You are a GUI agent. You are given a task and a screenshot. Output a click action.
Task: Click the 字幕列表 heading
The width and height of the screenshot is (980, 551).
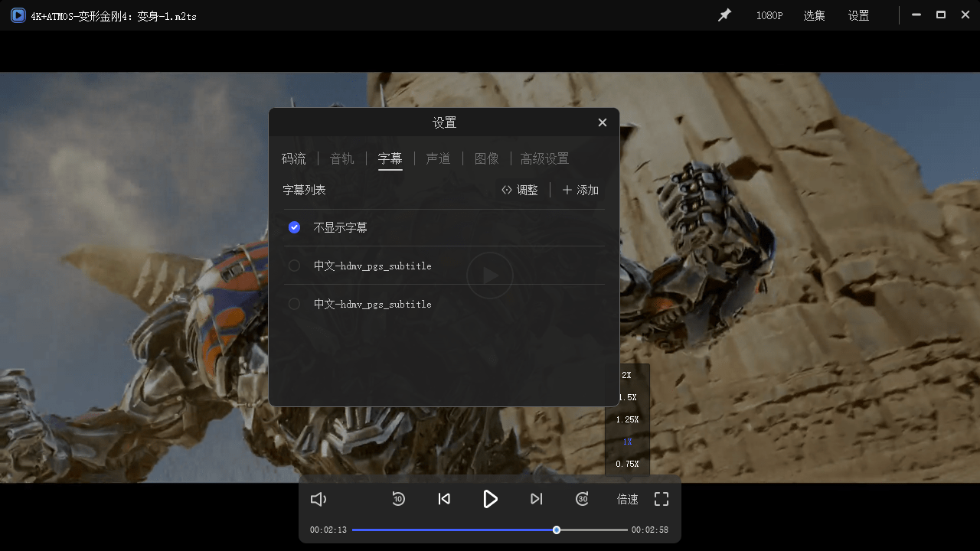[304, 190]
